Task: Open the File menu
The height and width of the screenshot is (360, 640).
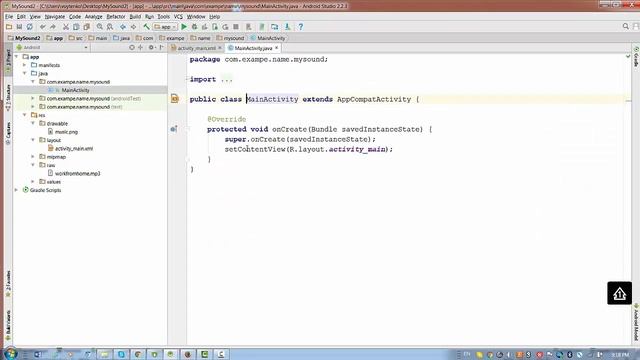Action: point(9,17)
